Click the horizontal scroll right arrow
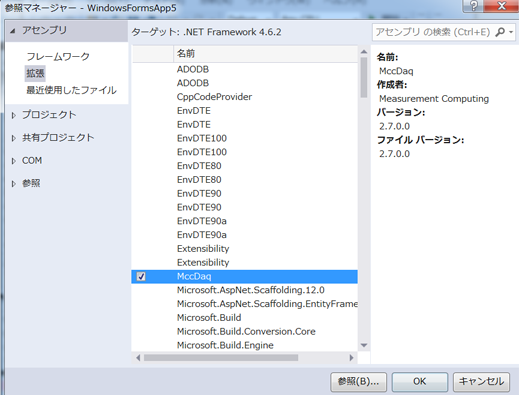519x395 pixels. click(351, 358)
